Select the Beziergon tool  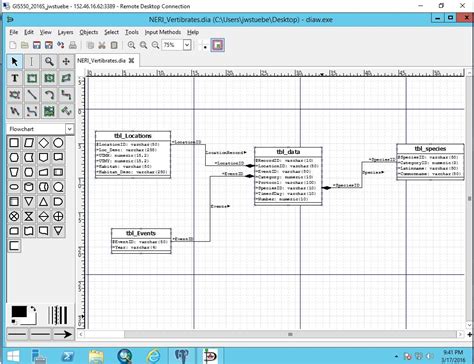(x=15, y=95)
